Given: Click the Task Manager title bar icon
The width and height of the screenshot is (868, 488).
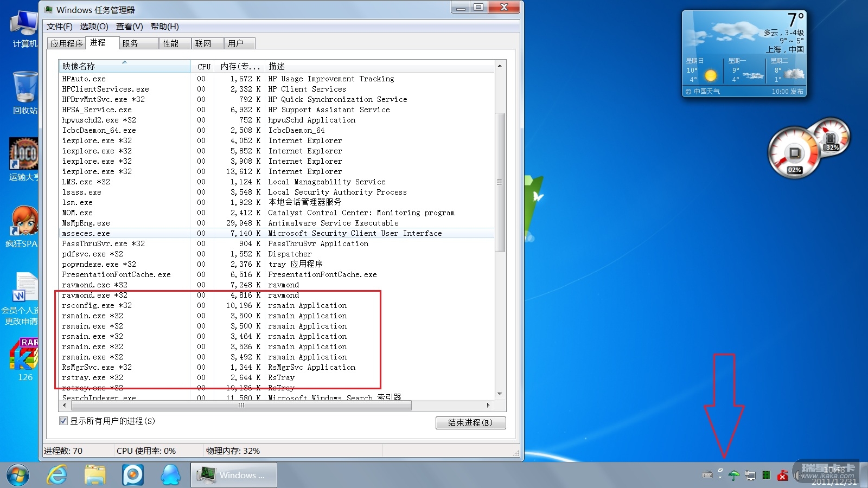Looking at the screenshot, I should tap(49, 9).
